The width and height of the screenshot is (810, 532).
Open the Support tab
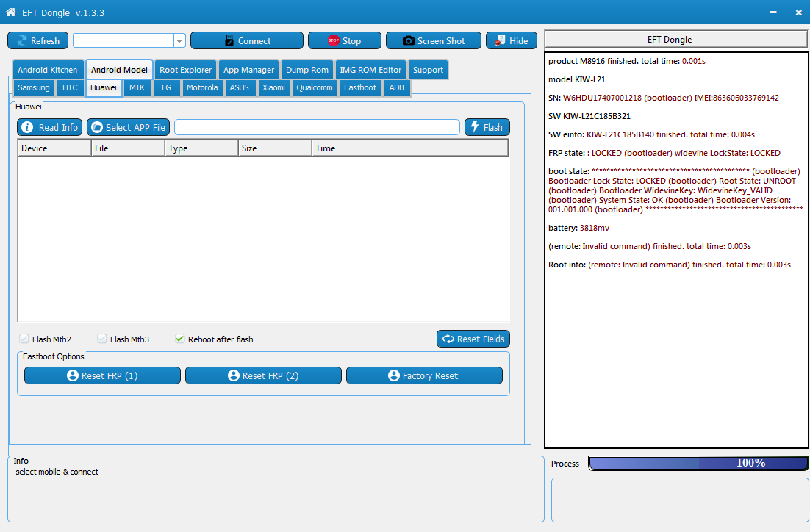428,70
